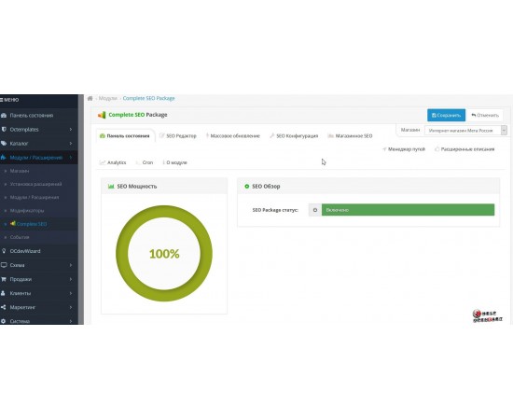
Task: Click the power icon beside Включено status
Action: pos(315,210)
